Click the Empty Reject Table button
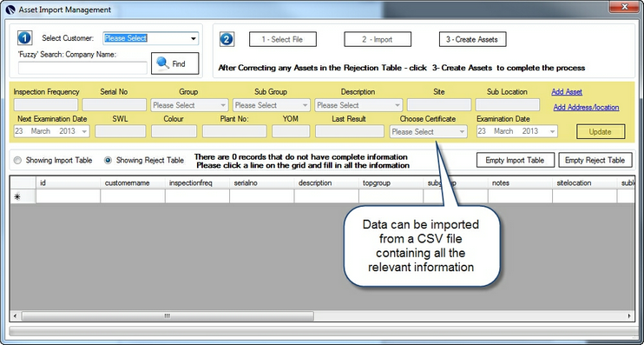Viewport: 644px width, 345px height. coord(595,161)
